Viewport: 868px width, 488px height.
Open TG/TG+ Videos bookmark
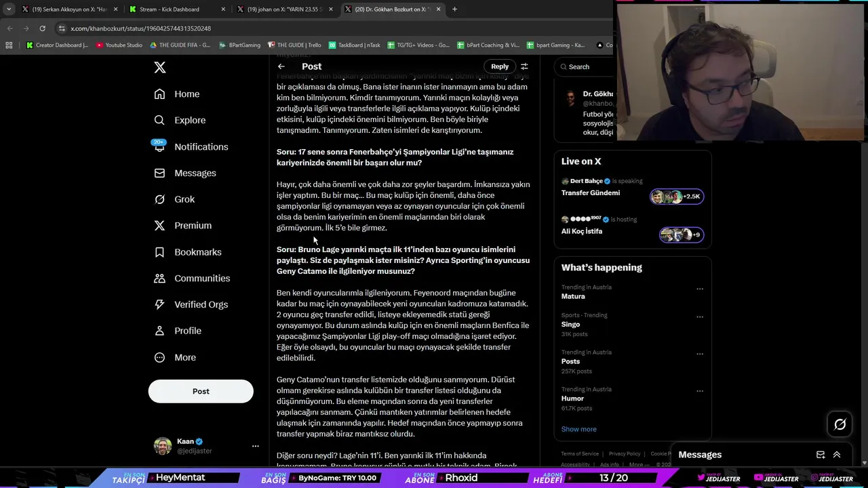418,45
